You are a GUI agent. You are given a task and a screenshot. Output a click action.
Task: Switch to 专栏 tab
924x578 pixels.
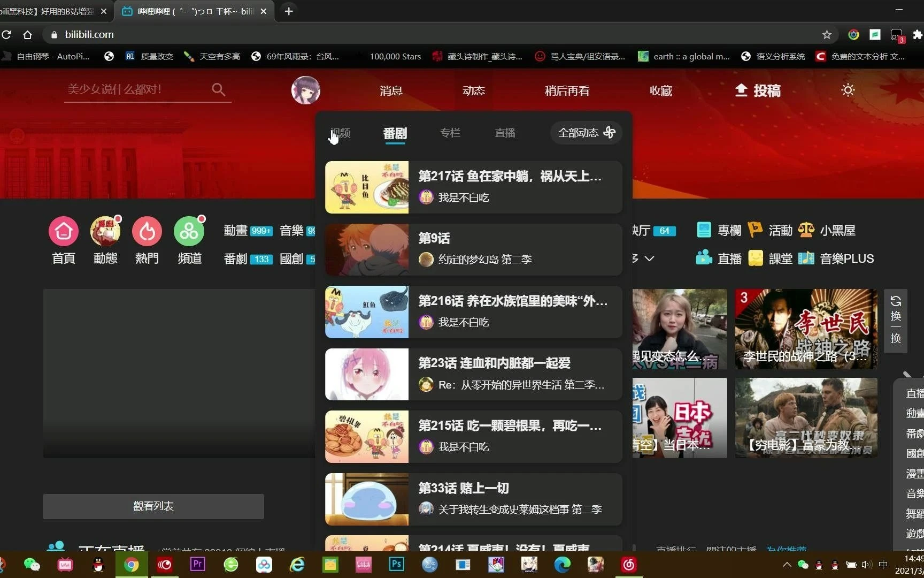point(450,133)
